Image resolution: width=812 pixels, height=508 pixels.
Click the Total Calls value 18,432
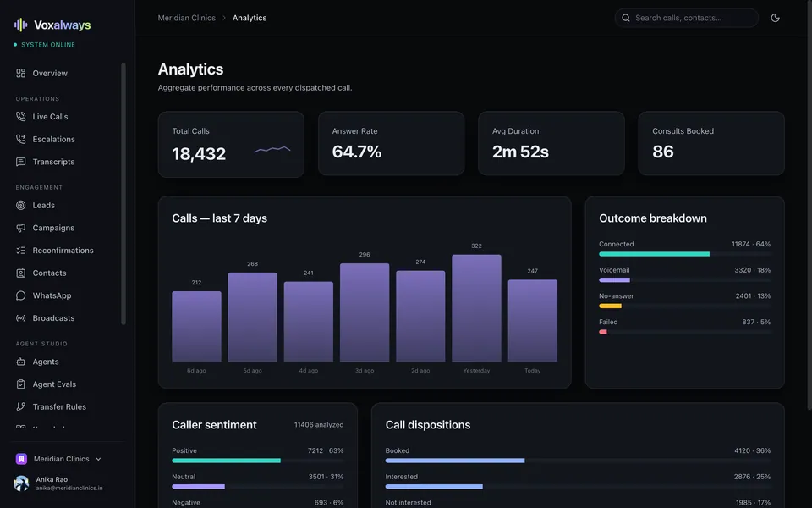coord(199,153)
